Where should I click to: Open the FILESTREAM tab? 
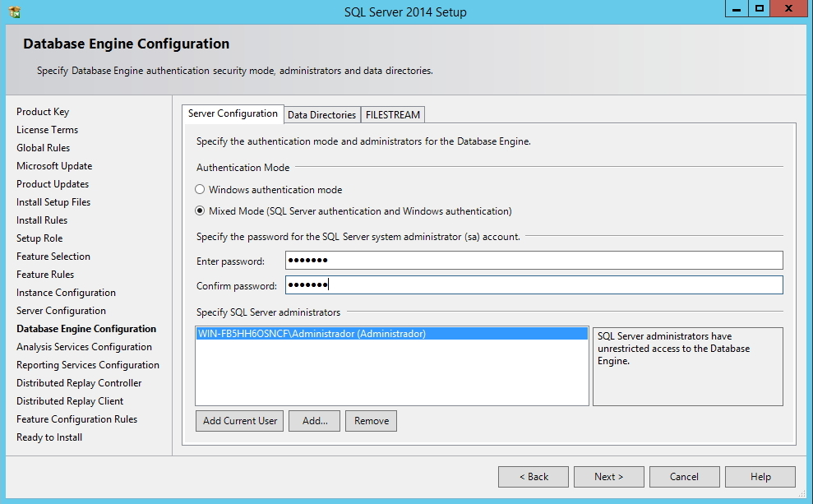tap(392, 114)
